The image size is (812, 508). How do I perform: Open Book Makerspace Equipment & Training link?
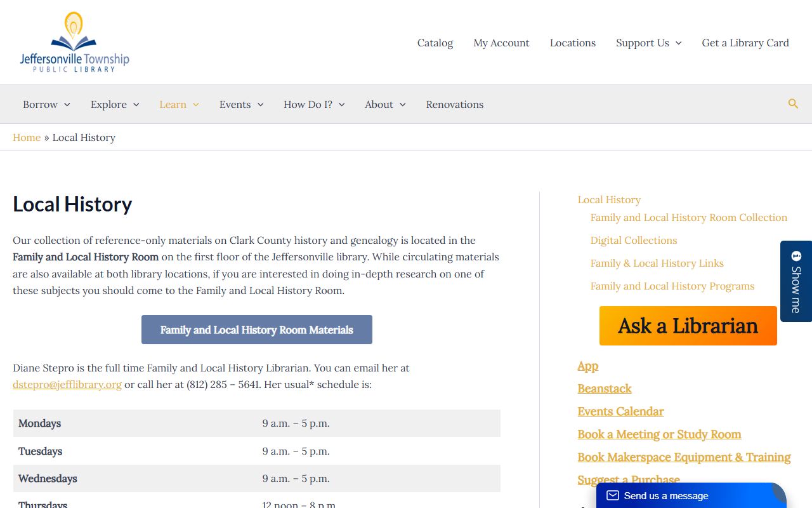click(x=684, y=457)
